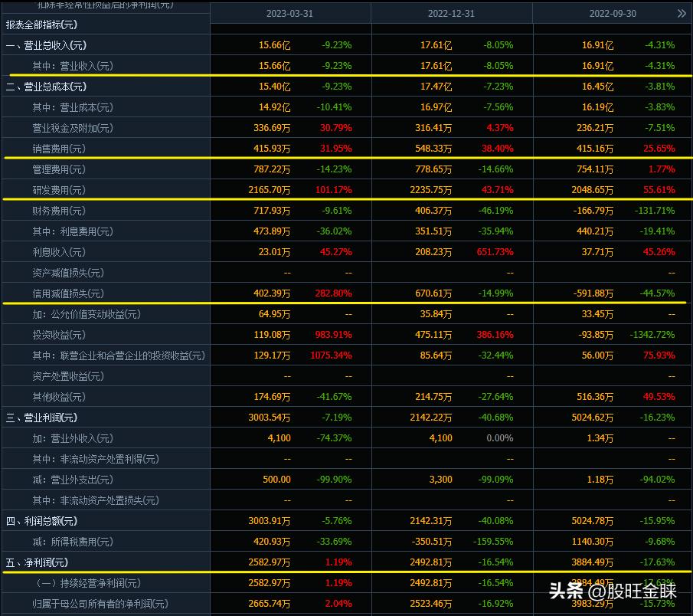Click the 其他收益(元) row label
This screenshot has width=693, height=616.
point(59,397)
